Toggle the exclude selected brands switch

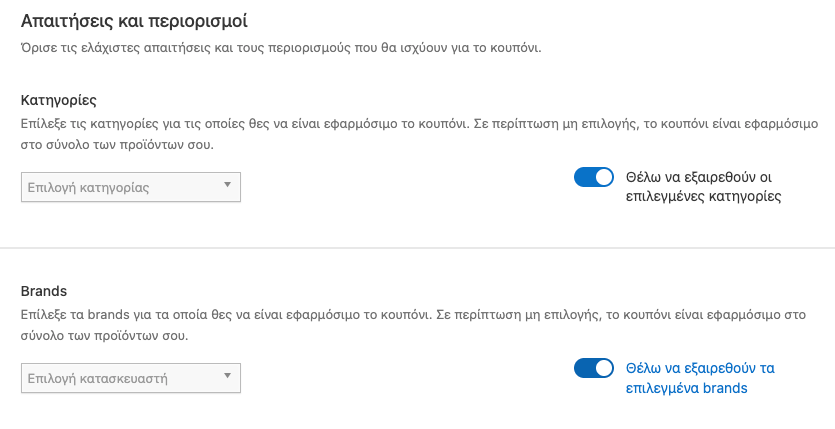(x=593, y=368)
